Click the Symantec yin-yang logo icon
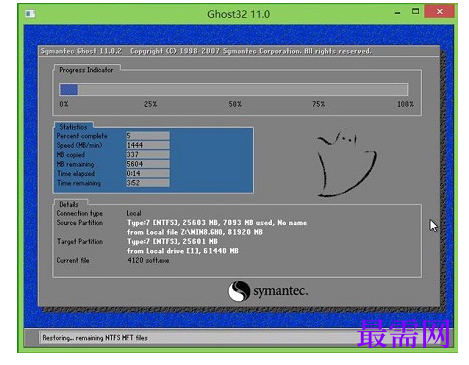 (x=239, y=291)
